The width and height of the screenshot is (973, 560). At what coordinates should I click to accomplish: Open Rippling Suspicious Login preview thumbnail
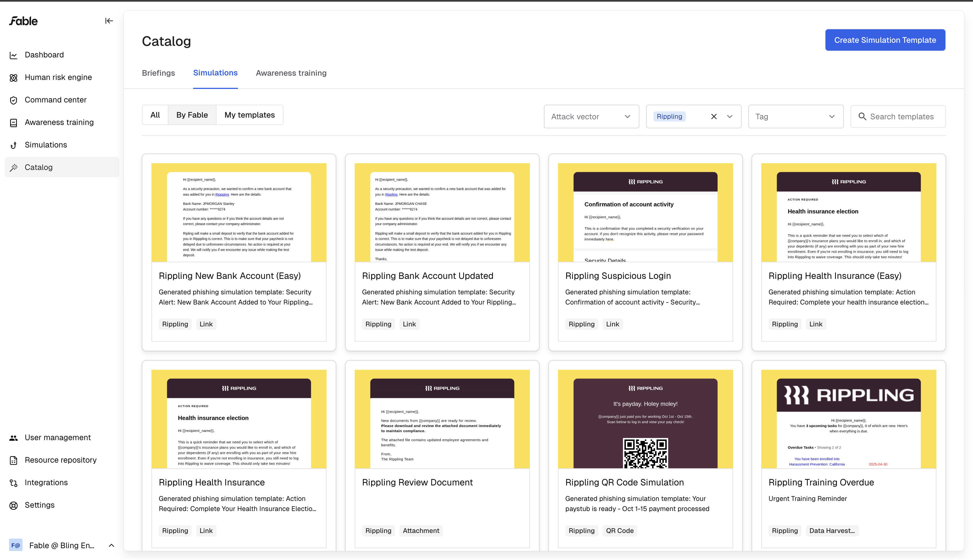(x=645, y=213)
